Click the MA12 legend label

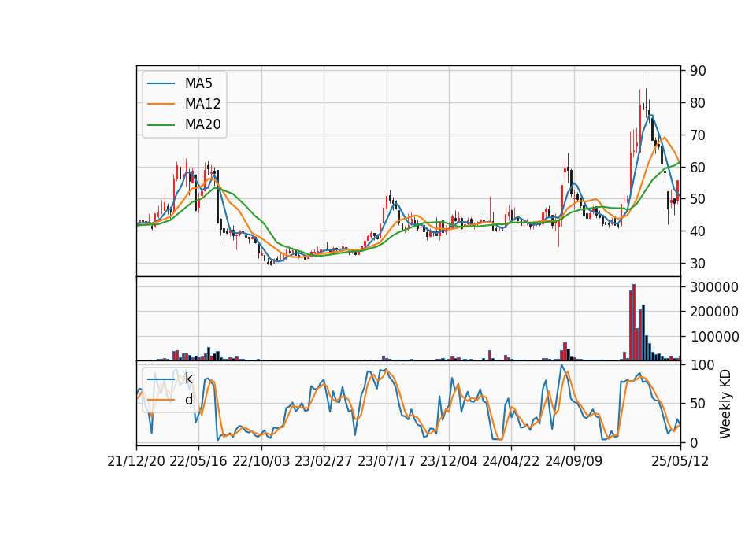tap(202, 104)
